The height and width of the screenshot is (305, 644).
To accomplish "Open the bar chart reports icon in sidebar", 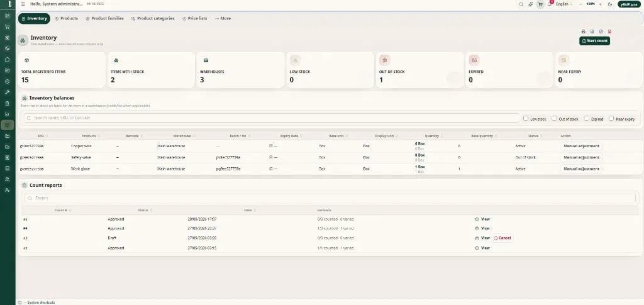I will tap(8, 114).
